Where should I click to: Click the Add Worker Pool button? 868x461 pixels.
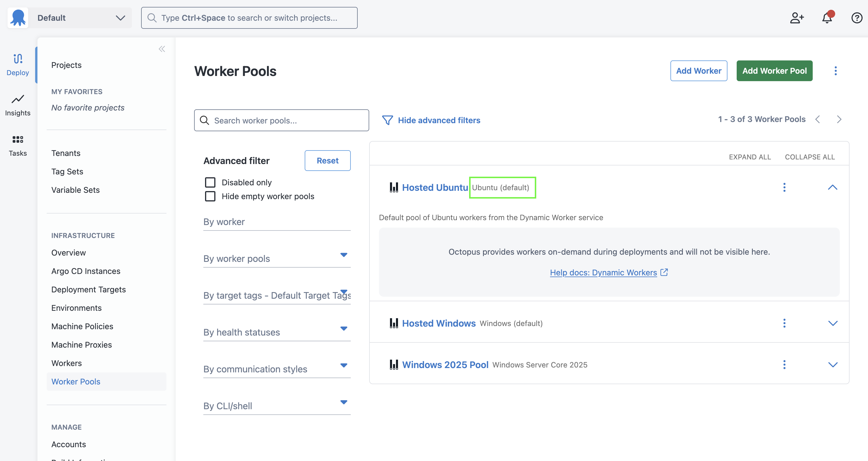coord(774,71)
